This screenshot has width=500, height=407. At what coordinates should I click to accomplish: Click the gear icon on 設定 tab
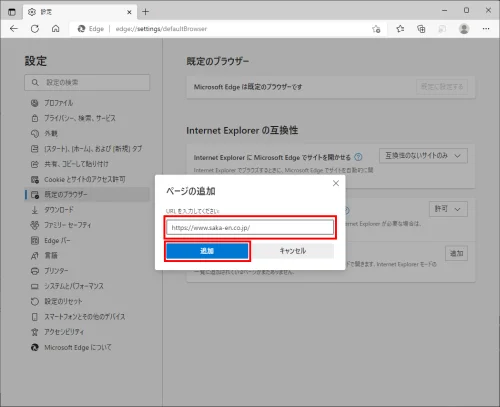click(32, 12)
